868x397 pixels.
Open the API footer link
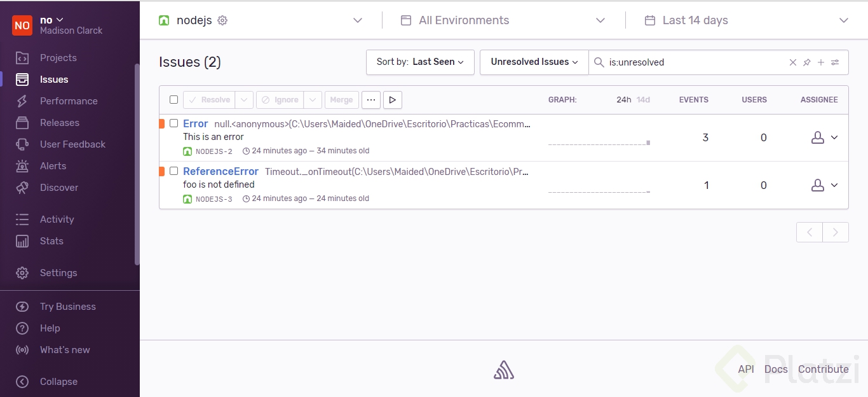(x=746, y=370)
